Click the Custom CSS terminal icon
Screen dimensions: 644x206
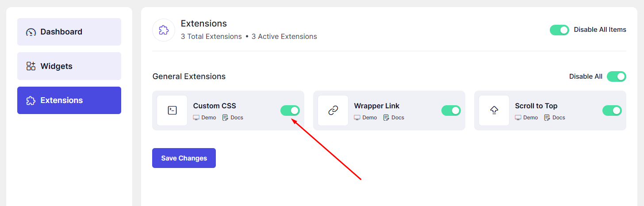(172, 111)
